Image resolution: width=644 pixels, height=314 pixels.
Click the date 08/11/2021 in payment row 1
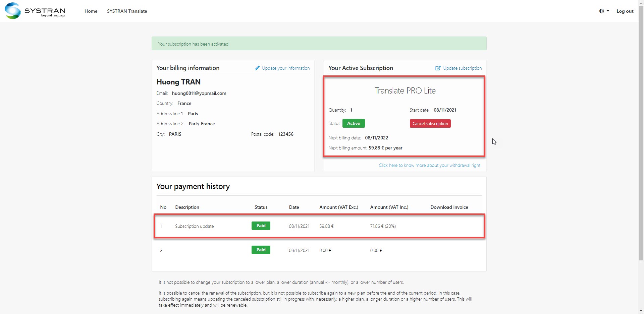coord(299,226)
